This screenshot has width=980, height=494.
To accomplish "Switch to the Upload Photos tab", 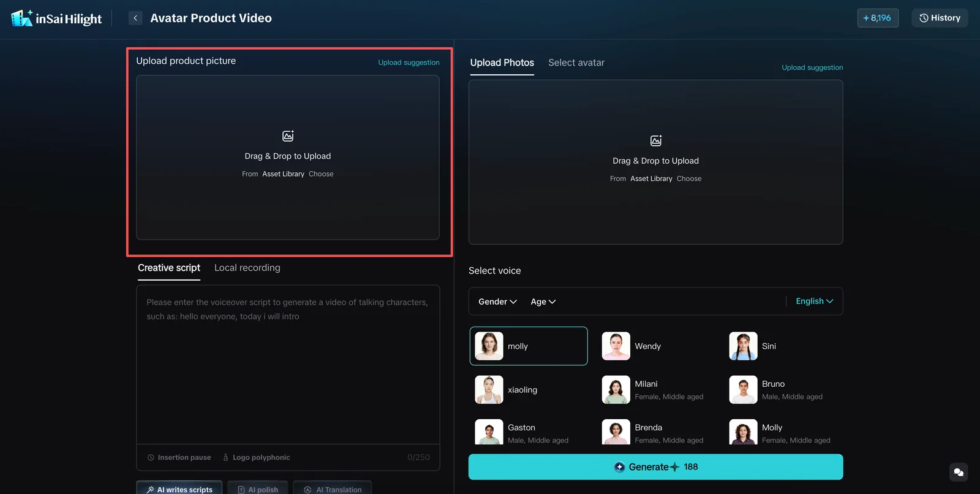I will coord(502,63).
